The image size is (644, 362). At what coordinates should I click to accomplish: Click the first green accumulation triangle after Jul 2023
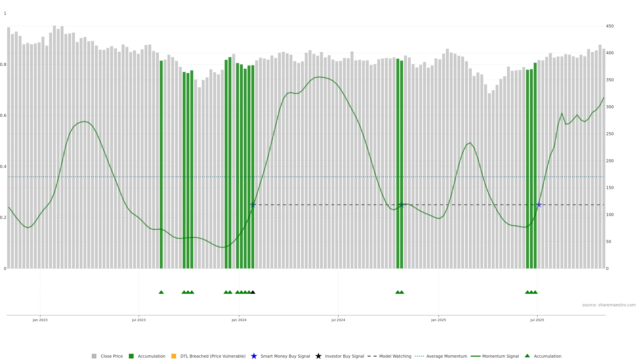(161, 292)
